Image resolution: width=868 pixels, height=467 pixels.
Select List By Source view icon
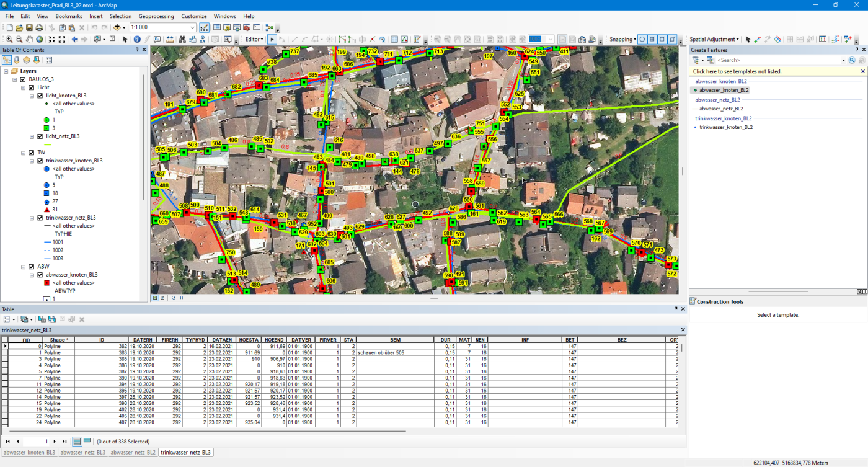point(17,60)
